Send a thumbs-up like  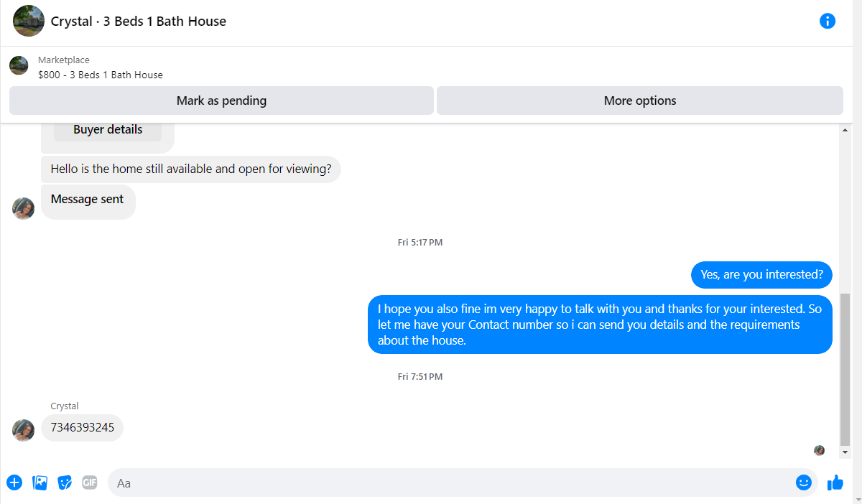(835, 482)
